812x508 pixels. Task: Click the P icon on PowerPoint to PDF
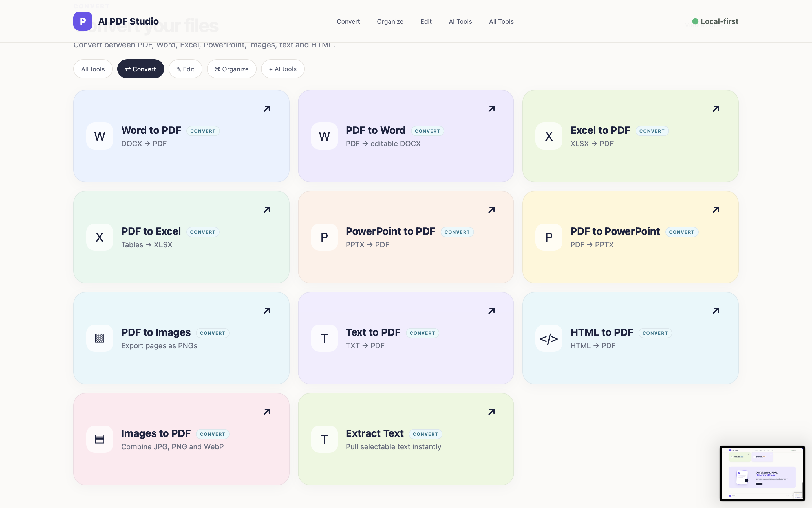pos(324,237)
